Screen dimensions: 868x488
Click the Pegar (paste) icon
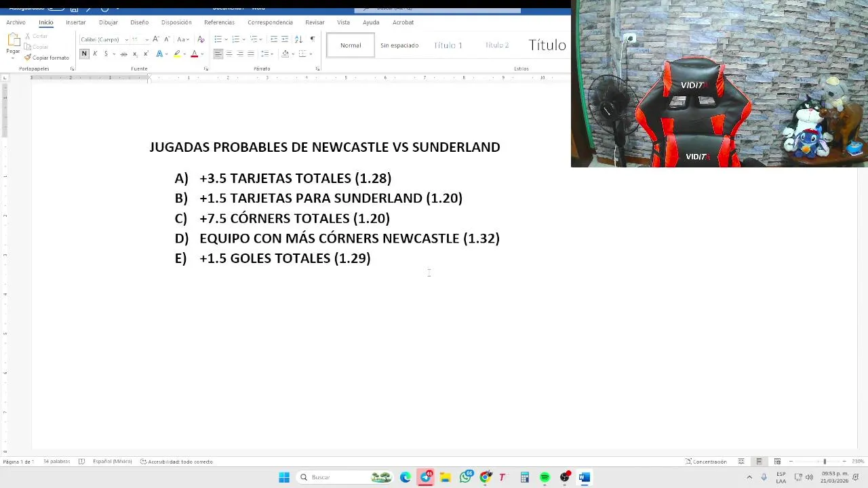pyautogui.click(x=13, y=40)
